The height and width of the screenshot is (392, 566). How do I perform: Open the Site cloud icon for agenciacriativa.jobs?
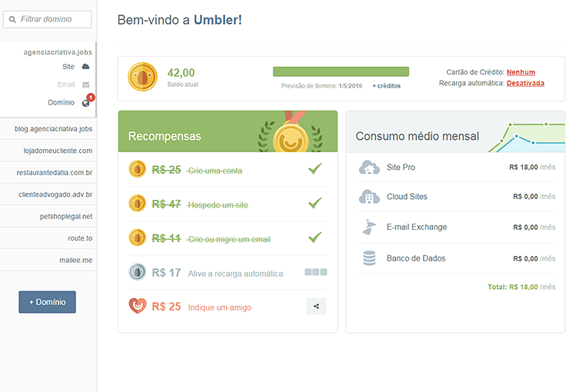(85, 67)
